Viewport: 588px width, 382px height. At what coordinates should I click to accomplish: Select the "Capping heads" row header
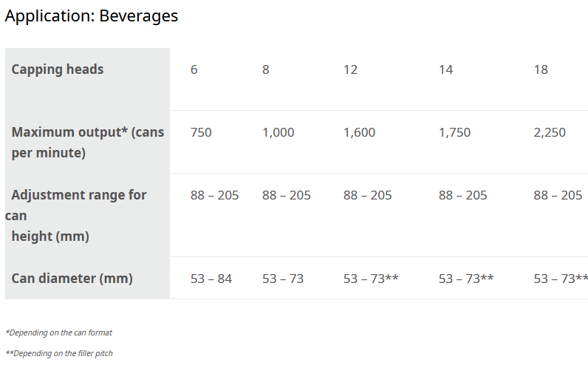pyautogui.click(x=58, y=69)
